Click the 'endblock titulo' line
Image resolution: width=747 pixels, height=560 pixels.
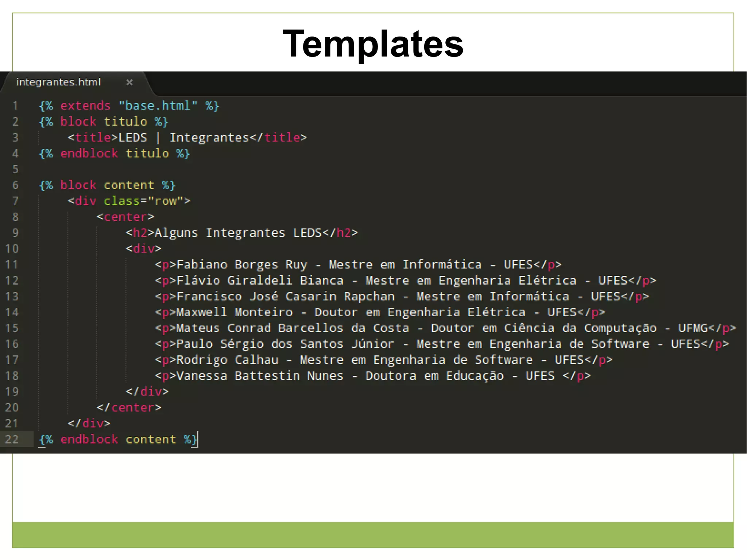coord(115,154)
